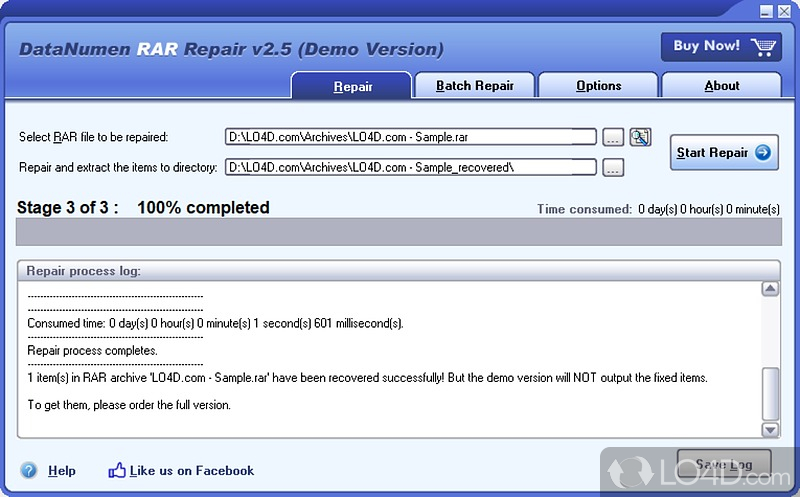This screenshot has height=497, width=800.
Task: Click the 'Time consumed' status text
Action: pos(658,209)
